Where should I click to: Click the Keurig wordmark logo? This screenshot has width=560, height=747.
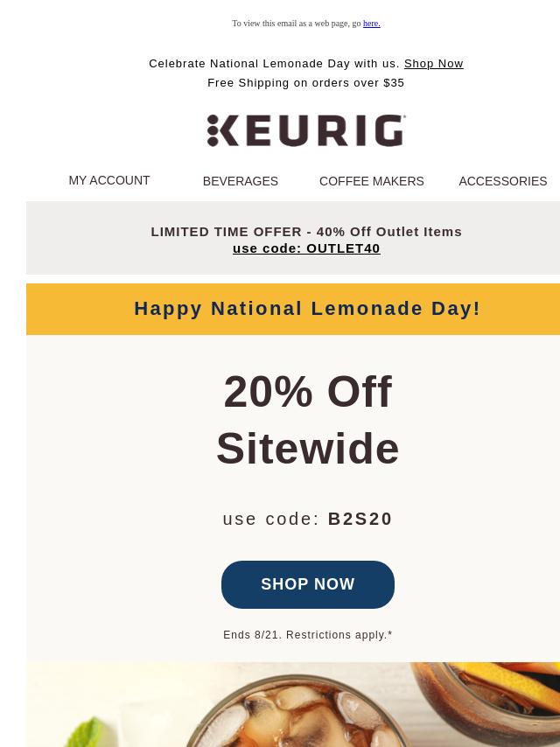(x=306, y=130)
